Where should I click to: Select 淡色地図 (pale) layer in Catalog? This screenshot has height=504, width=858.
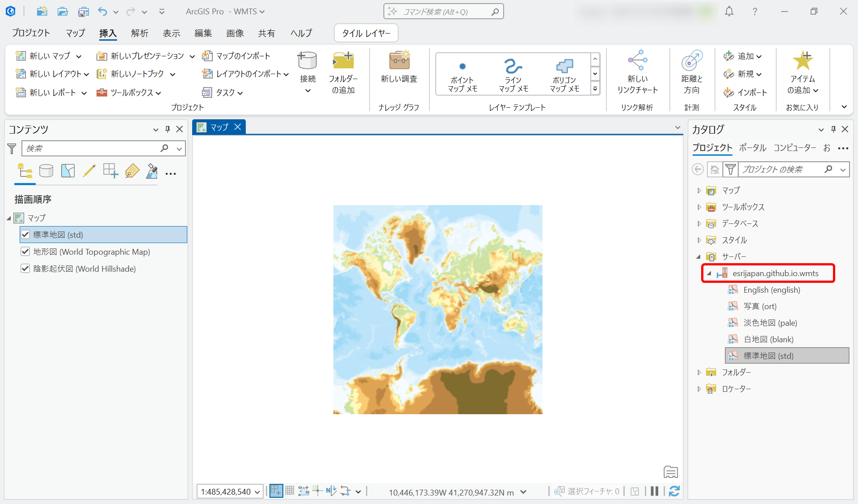[x=770, y=323]
